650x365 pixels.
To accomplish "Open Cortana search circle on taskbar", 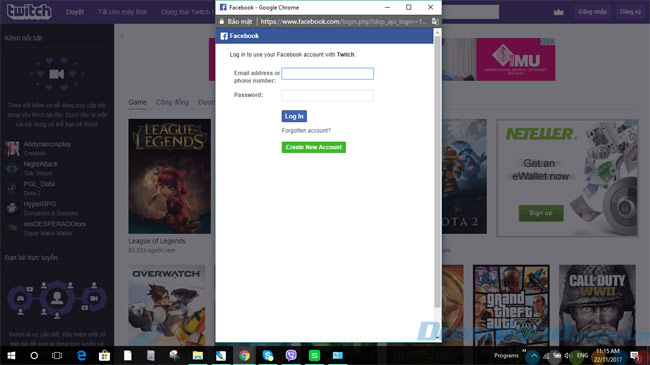I will [34, 355].
